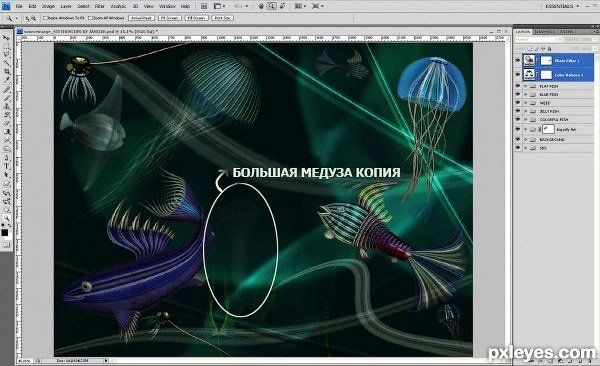Viewport: 600px width, 366px height.
Task: Open the Essentials workspace dropdown
Action: point(562,6)
